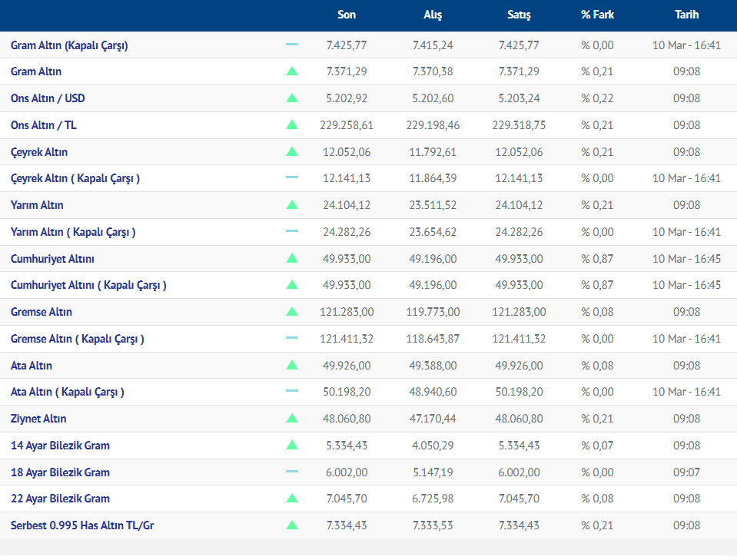Click the % Fark column header

click(597, 15)
